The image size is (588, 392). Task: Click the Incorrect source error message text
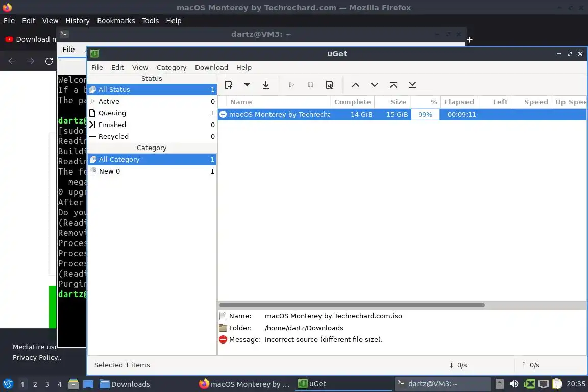(324, 339)
